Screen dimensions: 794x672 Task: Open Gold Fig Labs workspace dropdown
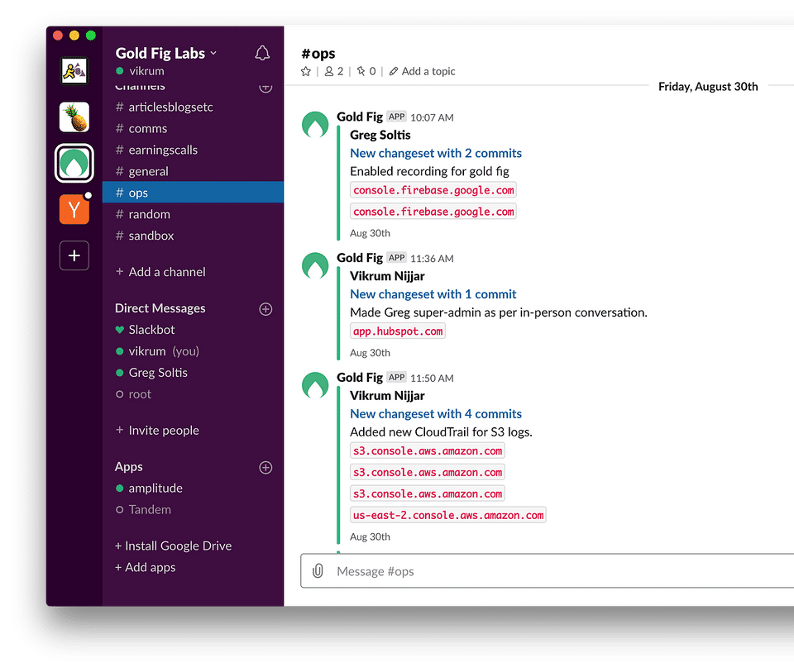point(166,54)
